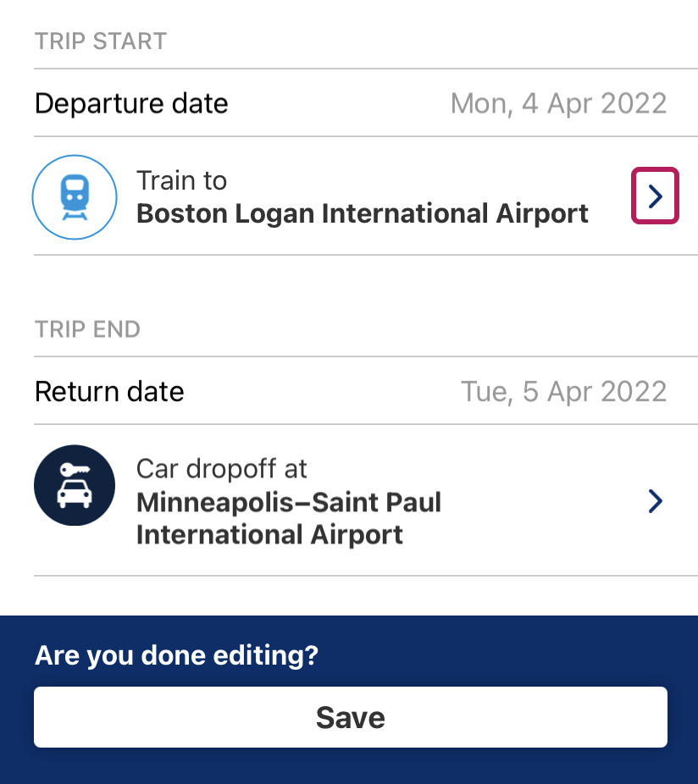Viewport: 698px width, 784px height.
Task: Tap the 'Car dropoff at' text
Action: pyautogui.click(x=221, y=468)
